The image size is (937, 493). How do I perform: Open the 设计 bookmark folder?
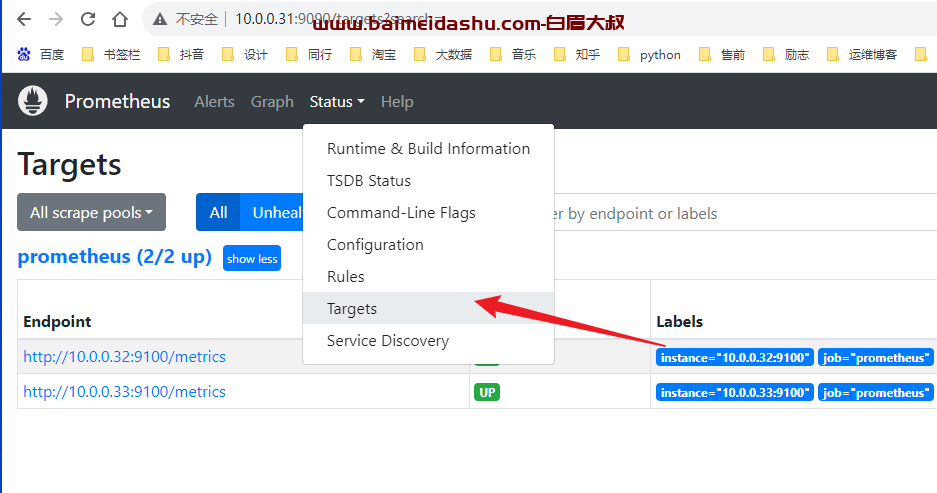(x=244, y=54)
